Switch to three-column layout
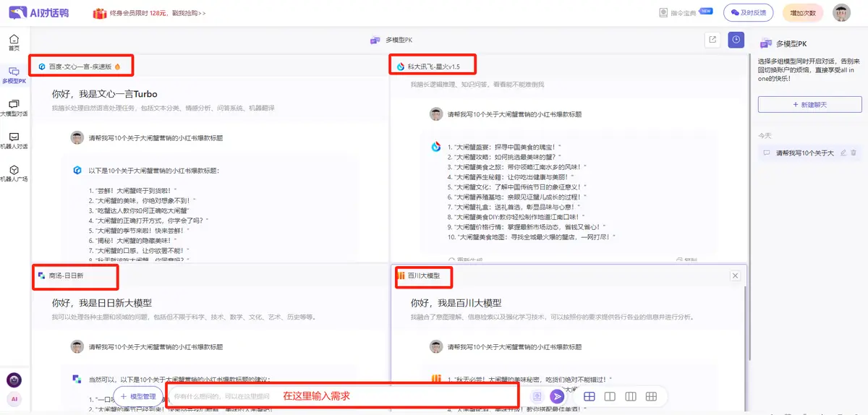 click(x=631, y=396)
